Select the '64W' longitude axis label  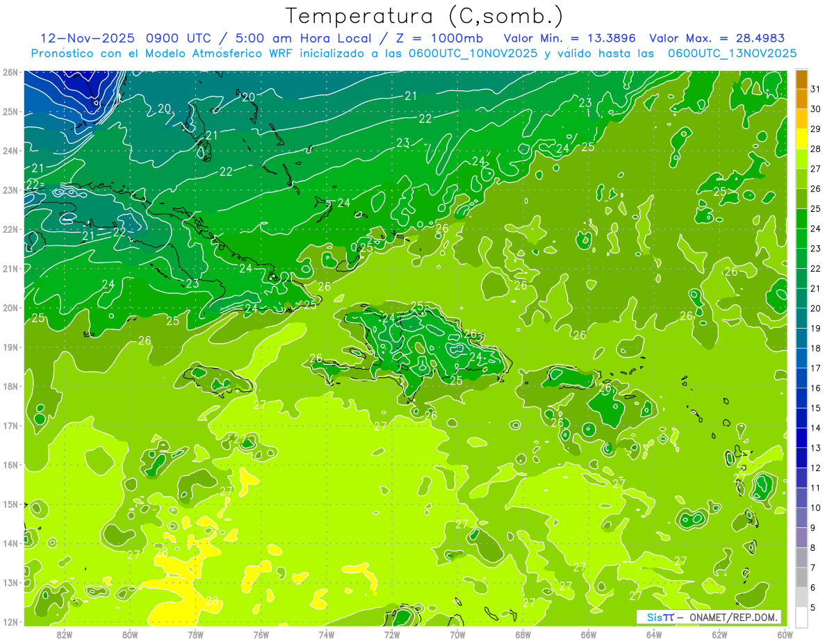click(654, 634)
